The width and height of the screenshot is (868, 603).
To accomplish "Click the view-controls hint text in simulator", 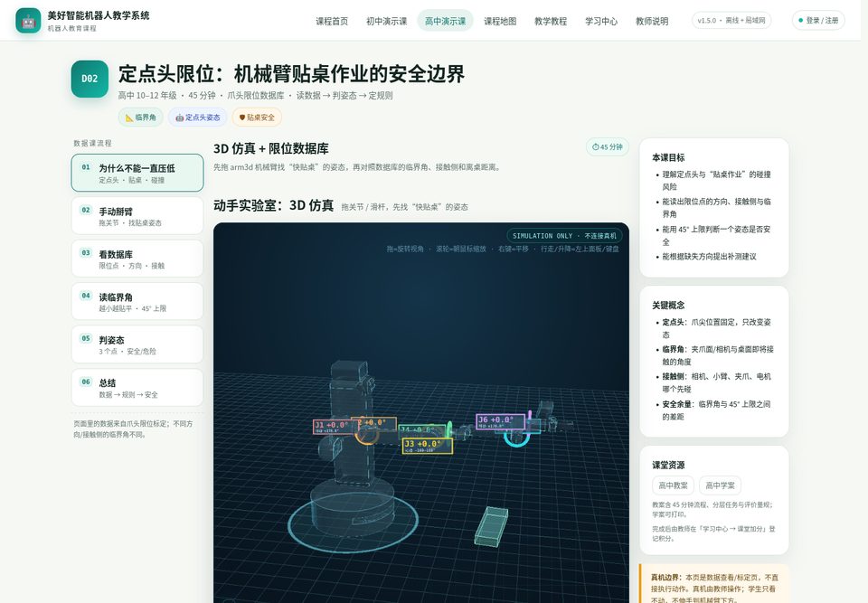I will [x=503, y=250].
